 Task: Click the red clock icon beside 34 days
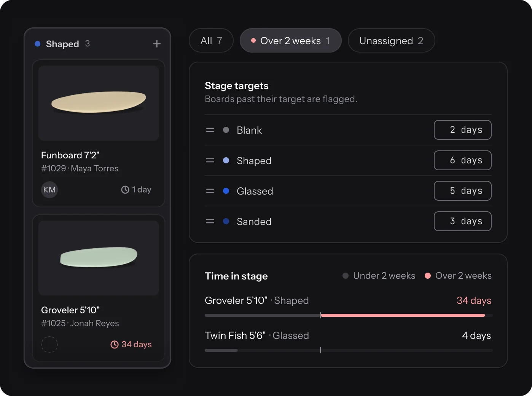[115, 345]
